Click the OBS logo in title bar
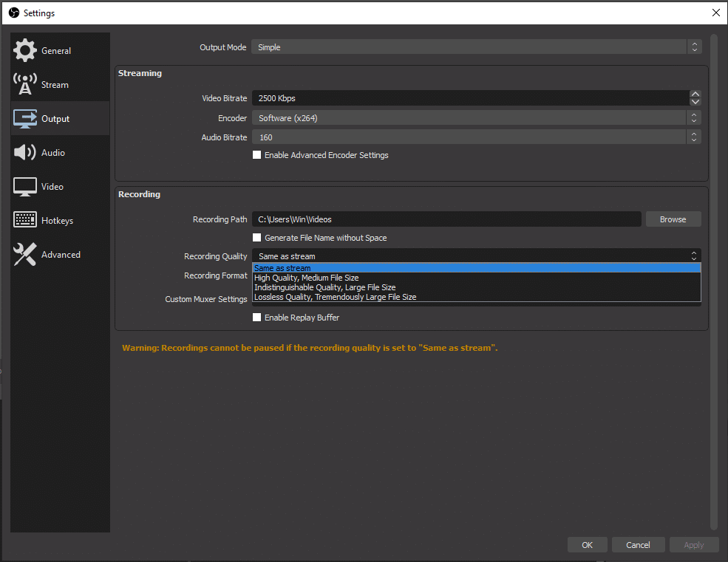The width and height of the screenshot is (728, 562). click(x=14, y=13)
